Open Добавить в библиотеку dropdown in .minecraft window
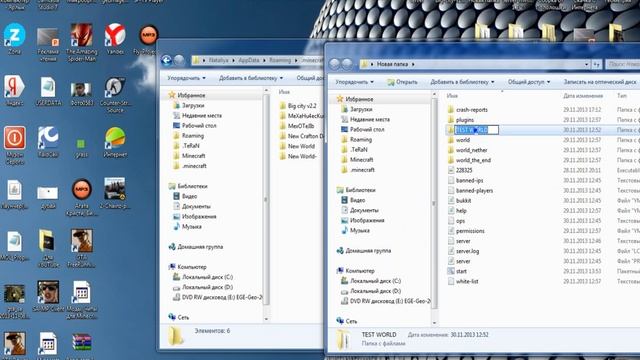 251,78
